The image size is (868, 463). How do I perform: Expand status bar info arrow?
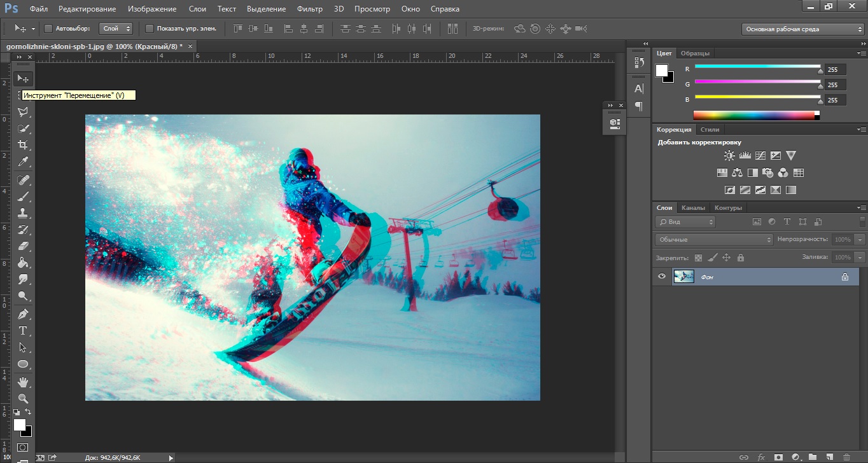(x=171, y=457)
